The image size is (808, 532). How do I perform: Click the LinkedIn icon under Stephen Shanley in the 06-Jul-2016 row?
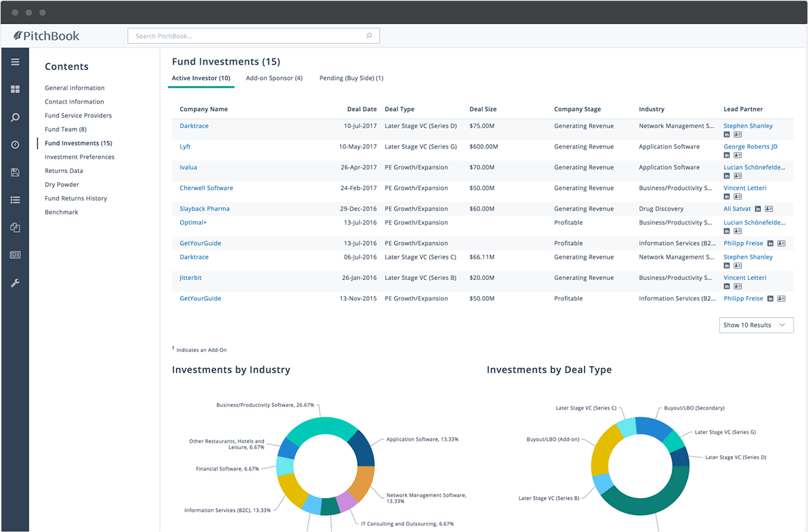tap(727, 266)
